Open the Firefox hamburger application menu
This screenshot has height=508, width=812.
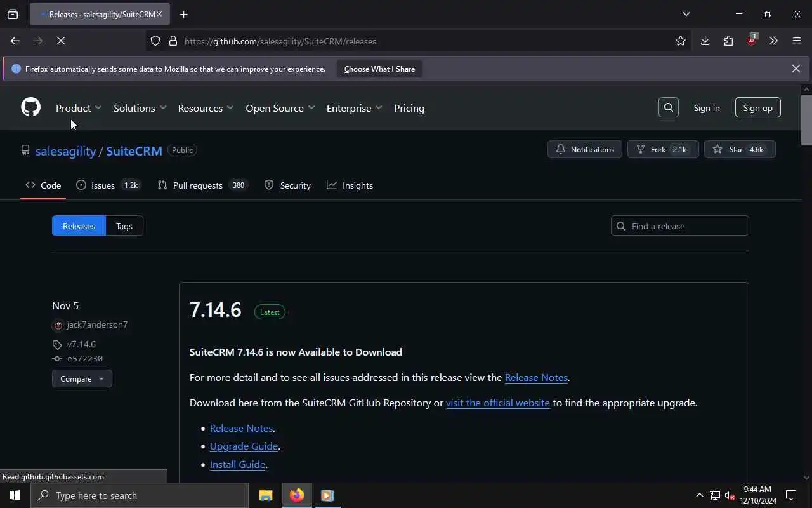tap(797, 41)
